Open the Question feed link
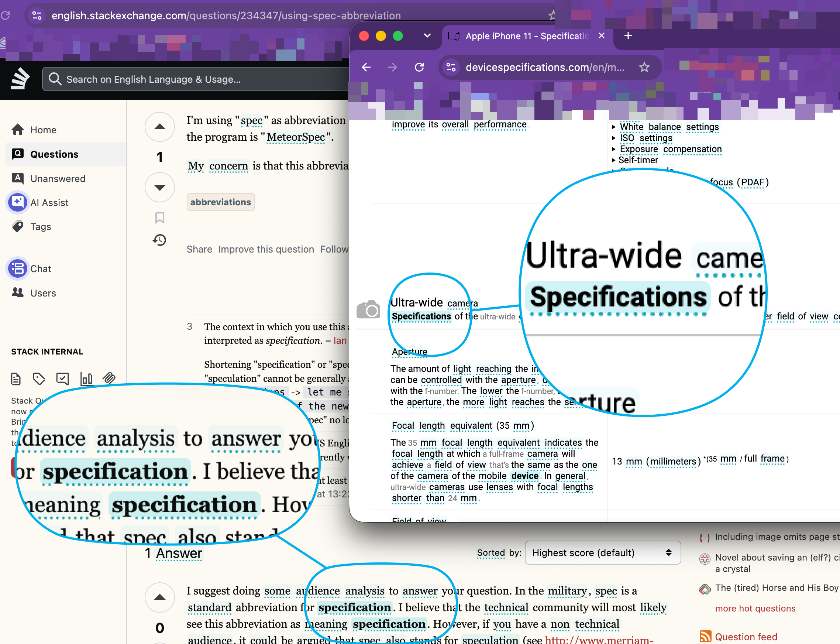 746,637
